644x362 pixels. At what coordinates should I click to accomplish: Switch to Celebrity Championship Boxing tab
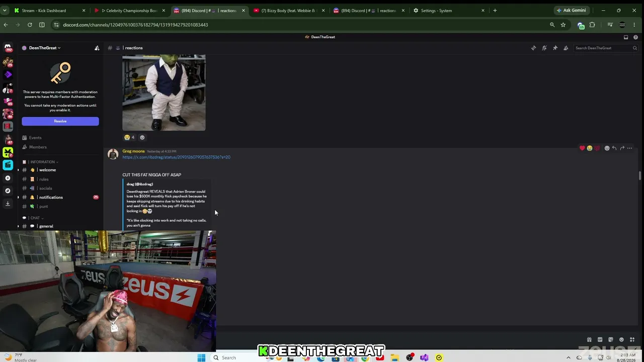(129, 11)
